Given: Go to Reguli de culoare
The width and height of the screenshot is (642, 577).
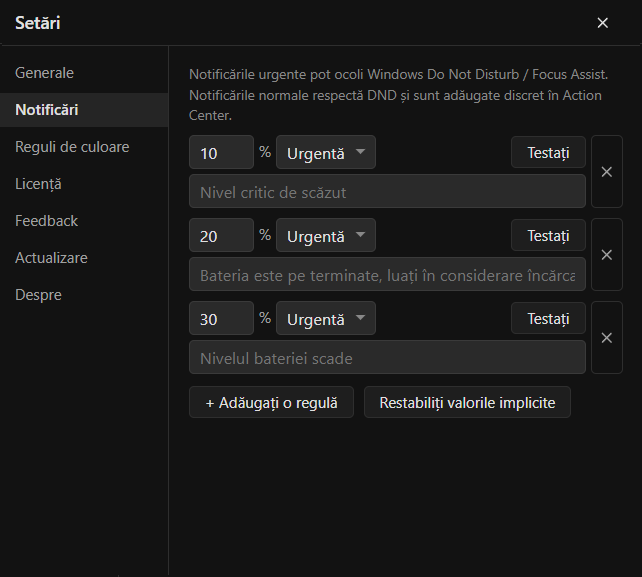Looking at the screenshot, I should coord(84,147).
